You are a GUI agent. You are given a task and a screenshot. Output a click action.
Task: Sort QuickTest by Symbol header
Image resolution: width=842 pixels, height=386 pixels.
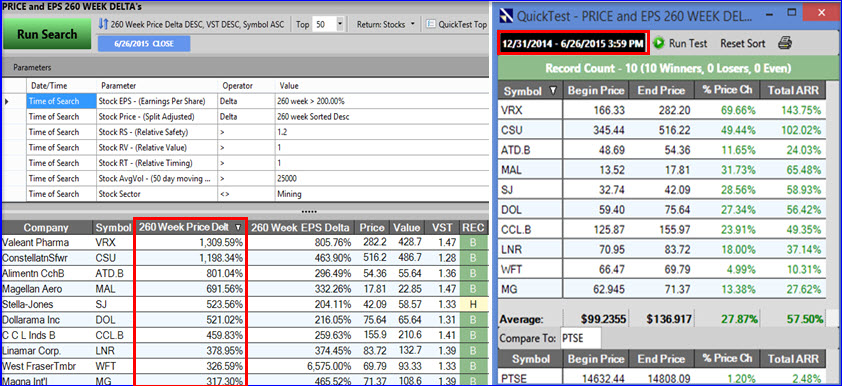[531, 90]
